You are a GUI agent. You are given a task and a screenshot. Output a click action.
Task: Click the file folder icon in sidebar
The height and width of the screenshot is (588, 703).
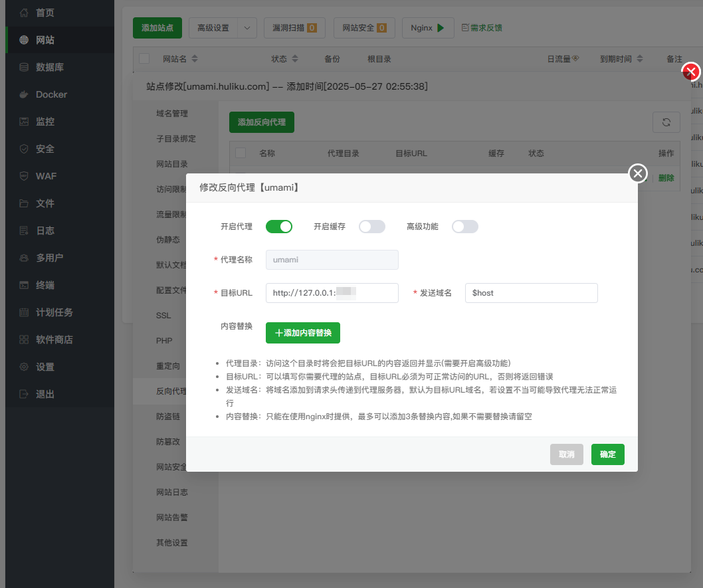24,203
